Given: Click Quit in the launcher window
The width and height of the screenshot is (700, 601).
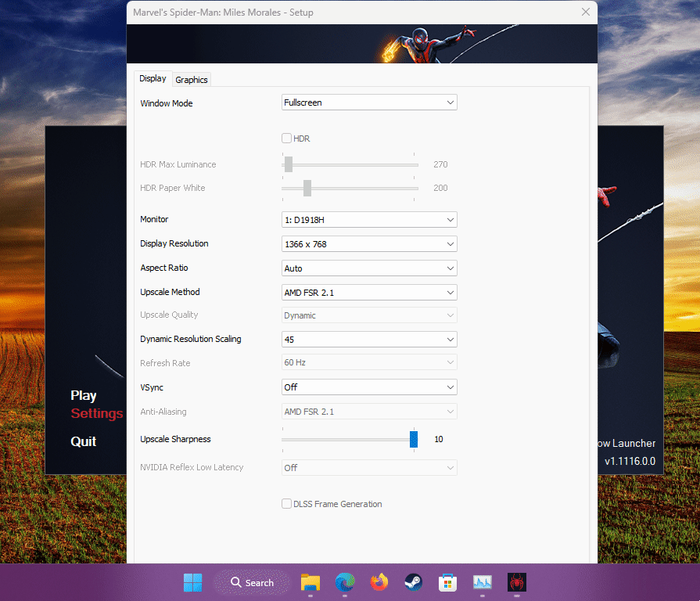Looking at the screenshot, I should [84, 441].
